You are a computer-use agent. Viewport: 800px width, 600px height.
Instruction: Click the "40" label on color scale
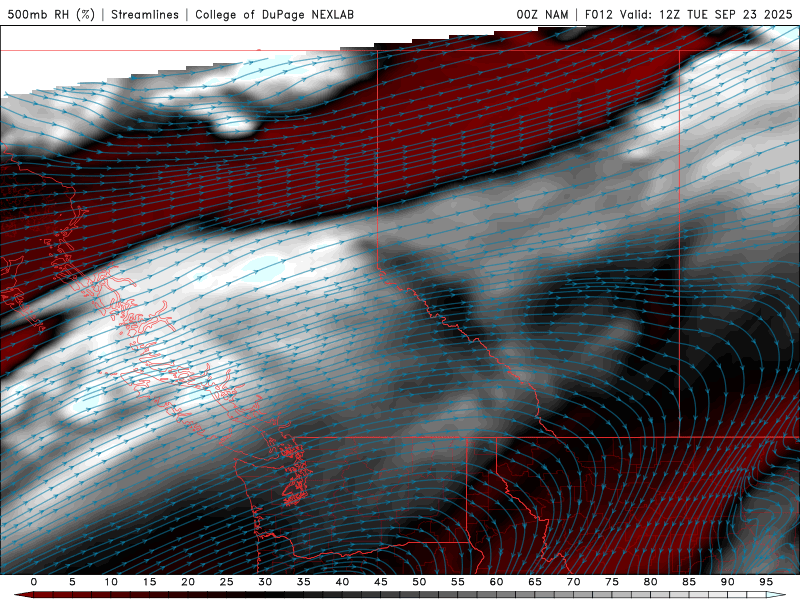coord(342,582)
